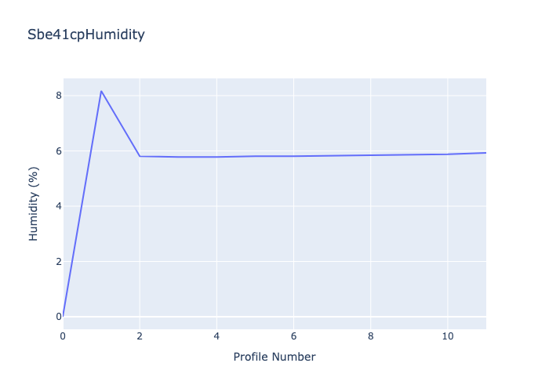
Task: Click the x-axis tick label 6
Action: (293, 336)
